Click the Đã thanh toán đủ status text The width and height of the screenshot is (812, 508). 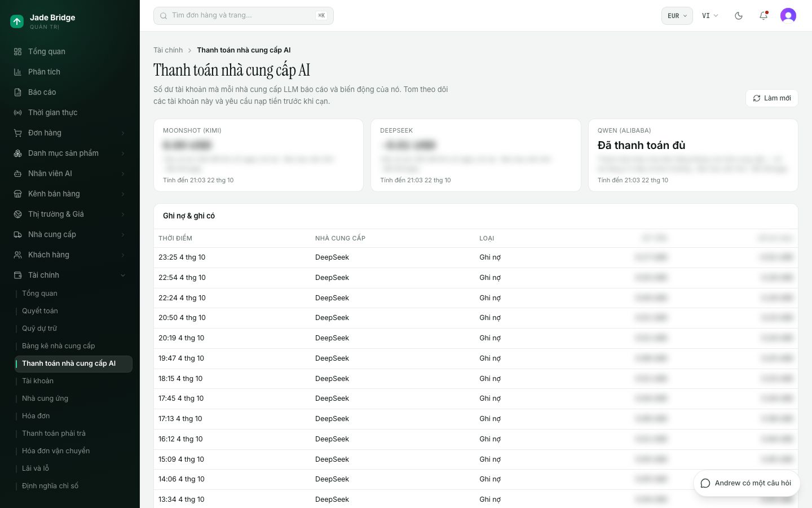642,146
